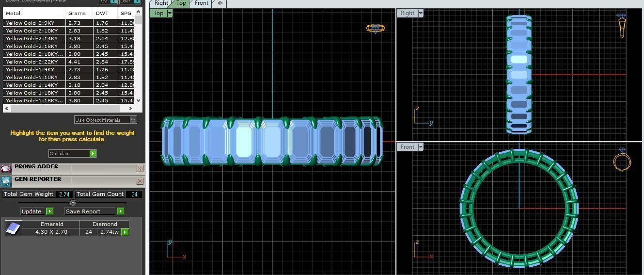This screenshot has width=644, height=275.
Task: Select the Yellow Gold-2:10KY row
Action: [69, 31]
